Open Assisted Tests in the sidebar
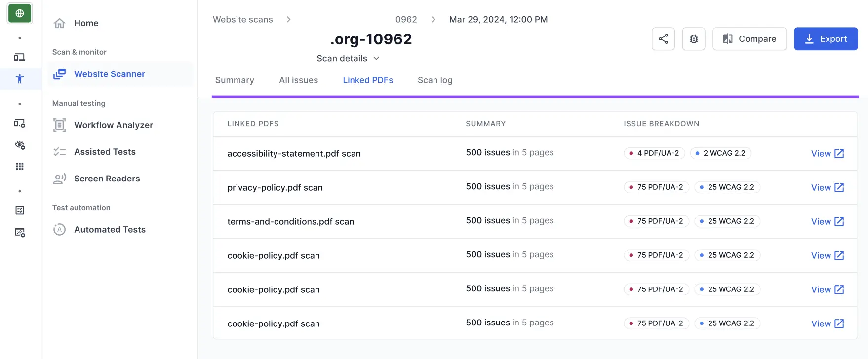This screenshot has height=359, width=868. coord(105,152)
